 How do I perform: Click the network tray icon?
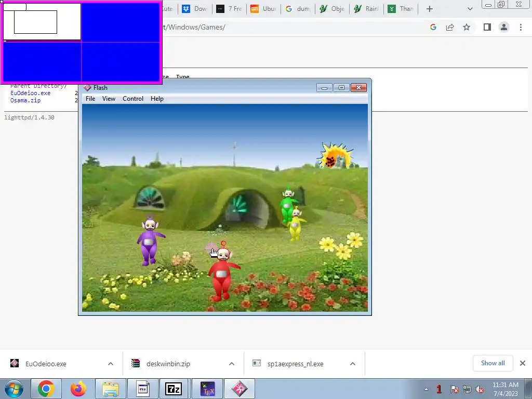(467, 389)
